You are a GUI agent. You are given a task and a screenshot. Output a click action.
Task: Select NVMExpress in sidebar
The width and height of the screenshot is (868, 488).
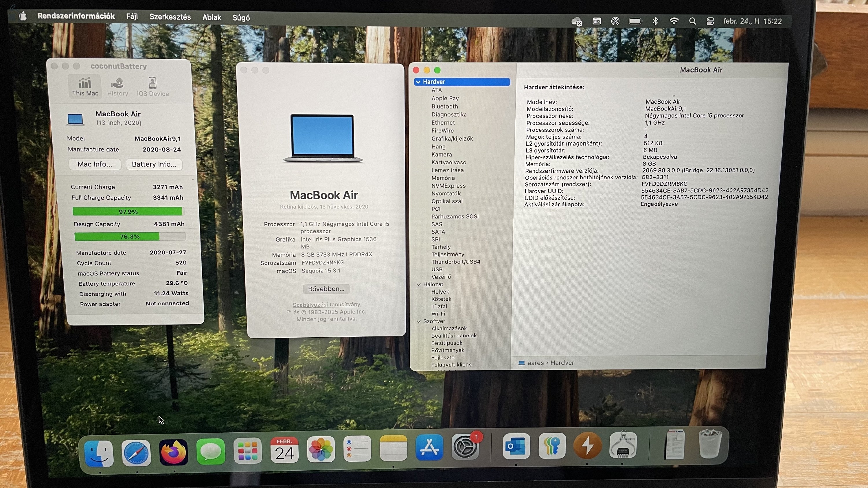click(x=448, y=186)
